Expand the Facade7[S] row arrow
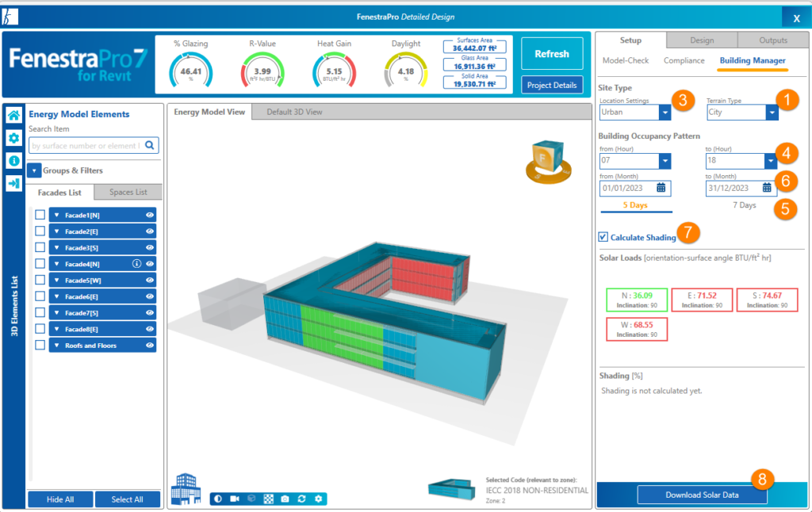Viewport: 812px width, 512px height. [57, 313]
